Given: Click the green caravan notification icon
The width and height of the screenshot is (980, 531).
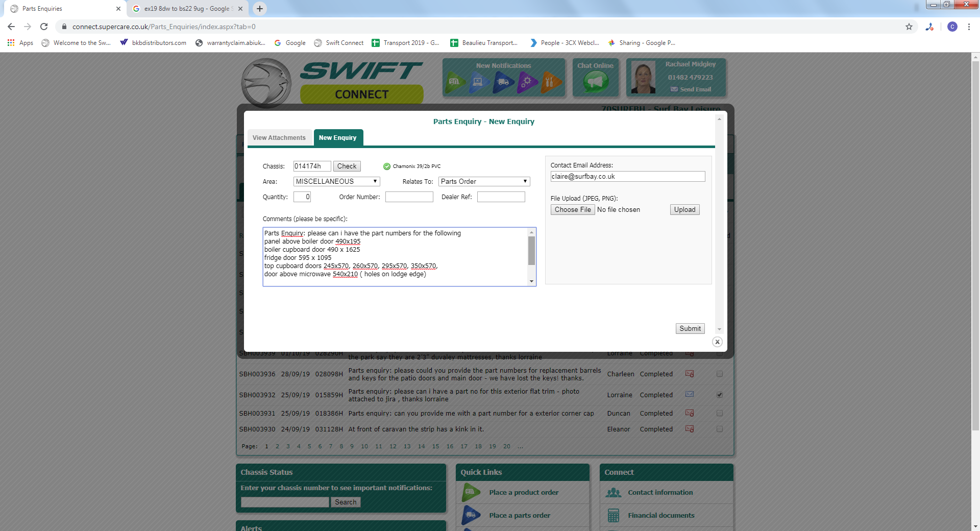Looking at the screenshot, I should tap(455, 82).
